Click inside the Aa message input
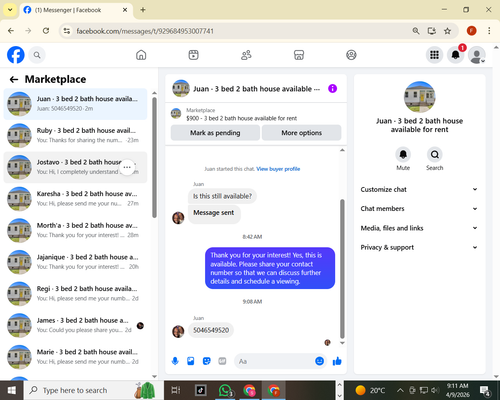This screenshot has width=500, height=400. (x=275, y=361)
